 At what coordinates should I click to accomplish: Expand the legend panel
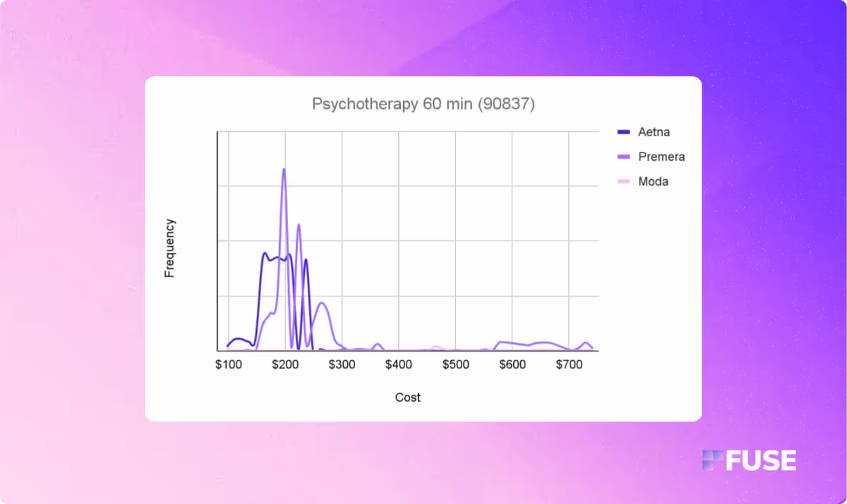click(649, 155)
